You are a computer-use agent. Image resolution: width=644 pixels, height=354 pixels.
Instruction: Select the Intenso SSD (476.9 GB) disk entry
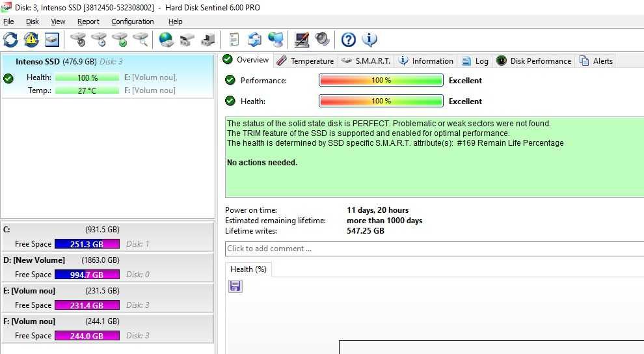(107, 76)
